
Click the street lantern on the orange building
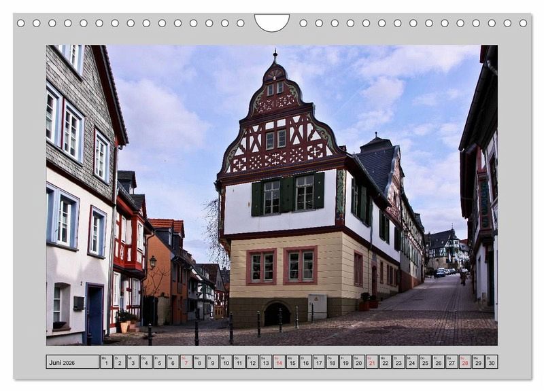pos(153,262)
